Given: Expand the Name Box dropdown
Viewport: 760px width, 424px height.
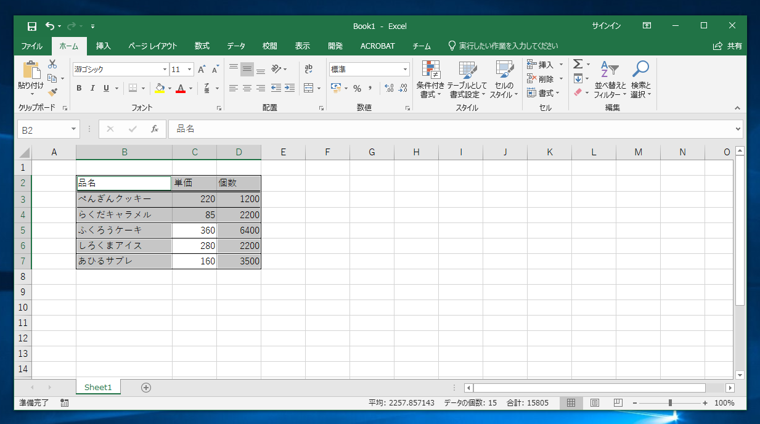Looking at the screenshot, I should click(x=73, y=129).
